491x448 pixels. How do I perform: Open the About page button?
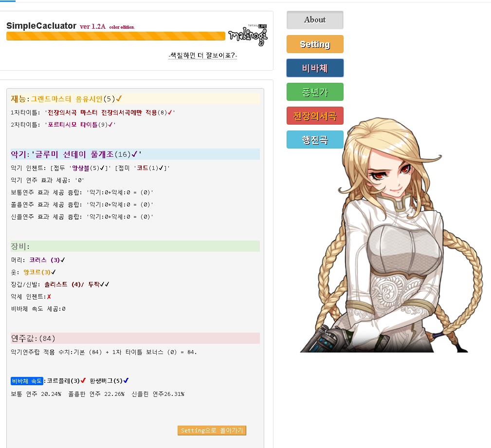coord(315,20)
